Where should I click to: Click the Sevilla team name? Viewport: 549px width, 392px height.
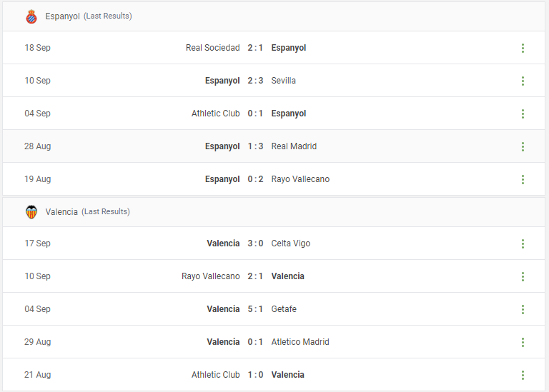pyautogui.click(x=283, y=81)
